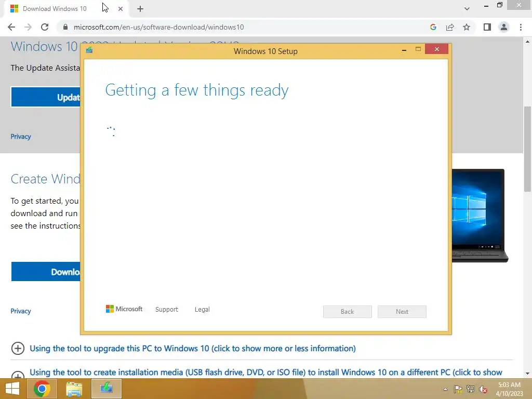Open the Windows Start button
532x399 pixels.
coord(12,389)
